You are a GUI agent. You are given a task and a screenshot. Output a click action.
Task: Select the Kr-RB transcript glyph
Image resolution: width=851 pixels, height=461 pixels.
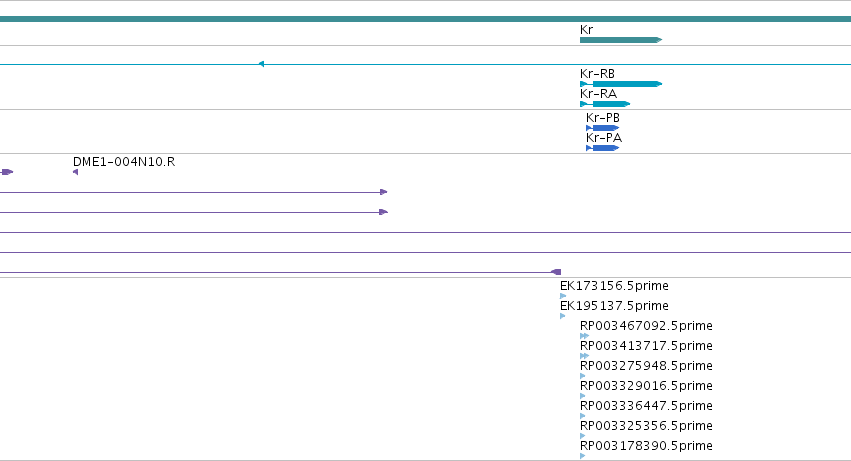621,84
